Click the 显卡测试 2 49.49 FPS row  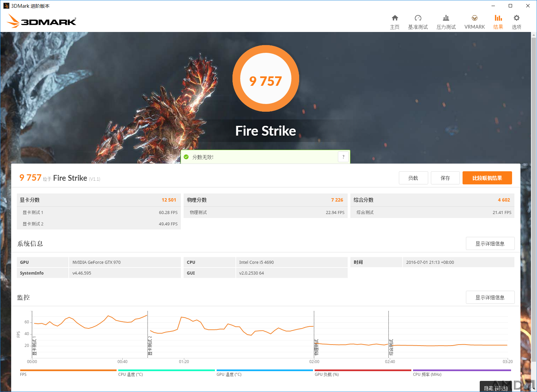pyautogui.click(x=99, y=224)
